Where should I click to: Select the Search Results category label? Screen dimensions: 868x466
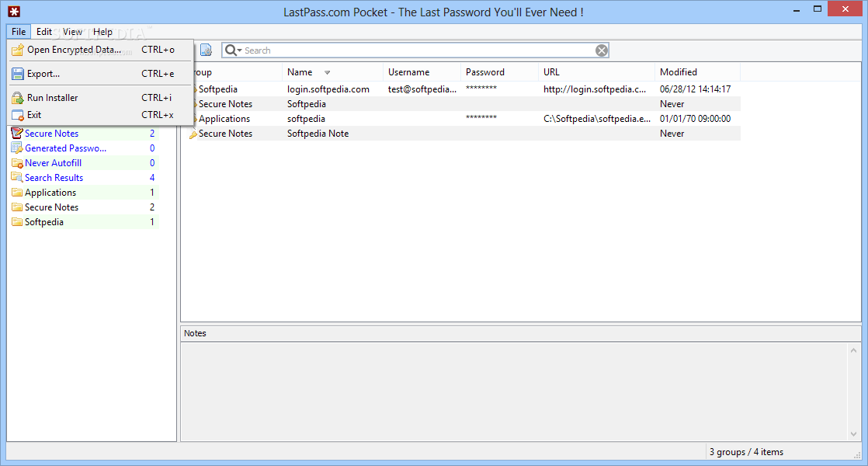coord(54,178)
